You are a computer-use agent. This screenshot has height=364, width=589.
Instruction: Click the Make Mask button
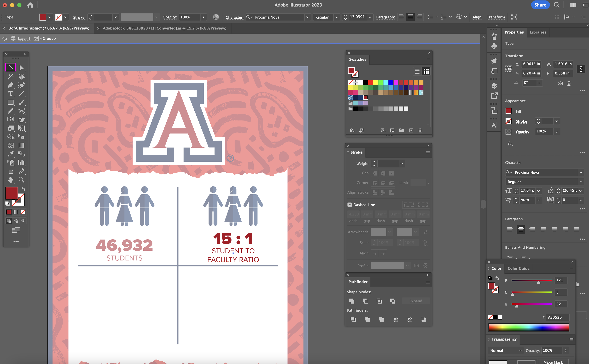click(x=553, y=362)
